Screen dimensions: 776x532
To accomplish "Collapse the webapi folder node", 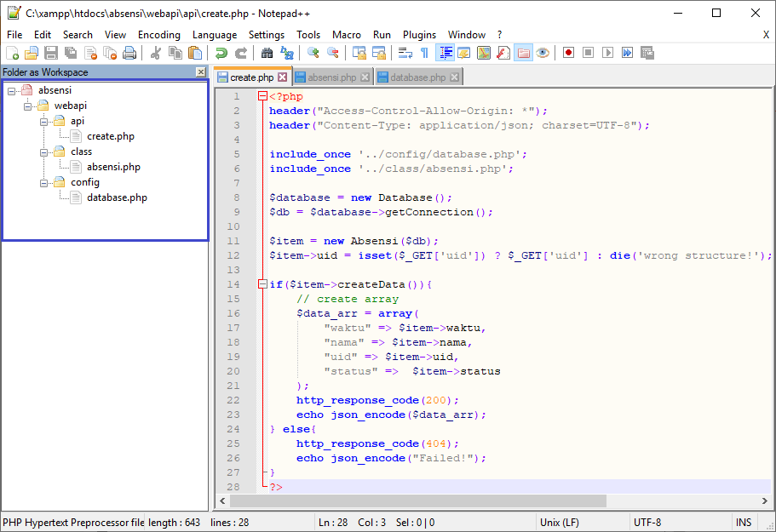I will 27,106.
